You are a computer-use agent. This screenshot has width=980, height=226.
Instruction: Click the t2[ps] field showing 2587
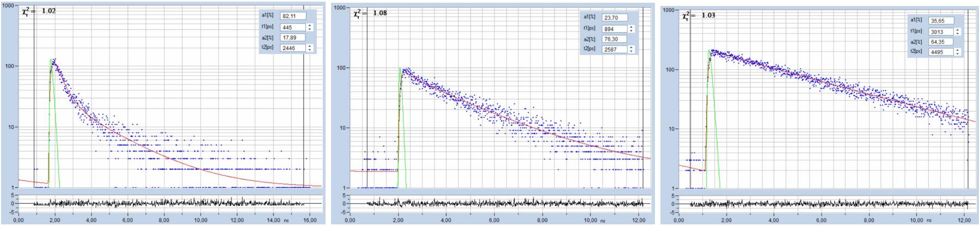click(614, 50)
